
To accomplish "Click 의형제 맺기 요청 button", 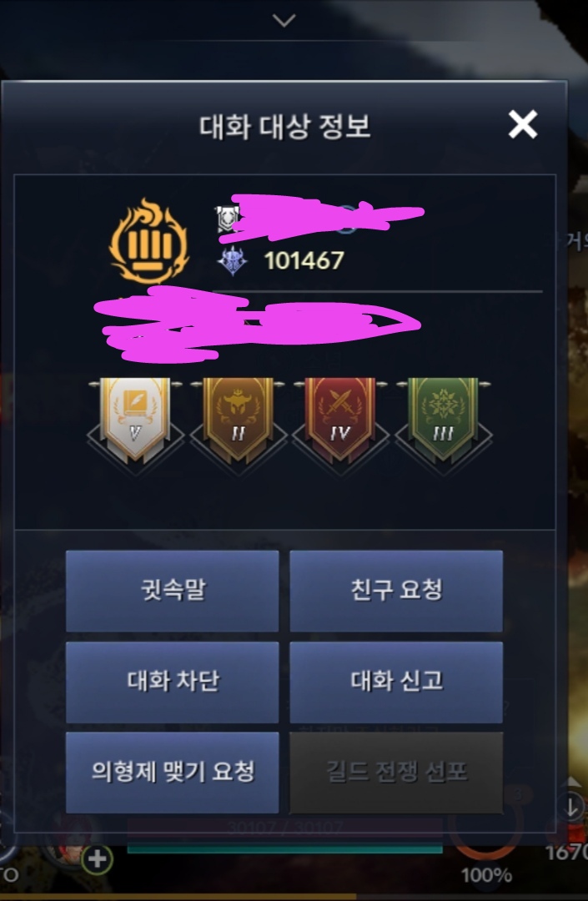I will point(173,773).
